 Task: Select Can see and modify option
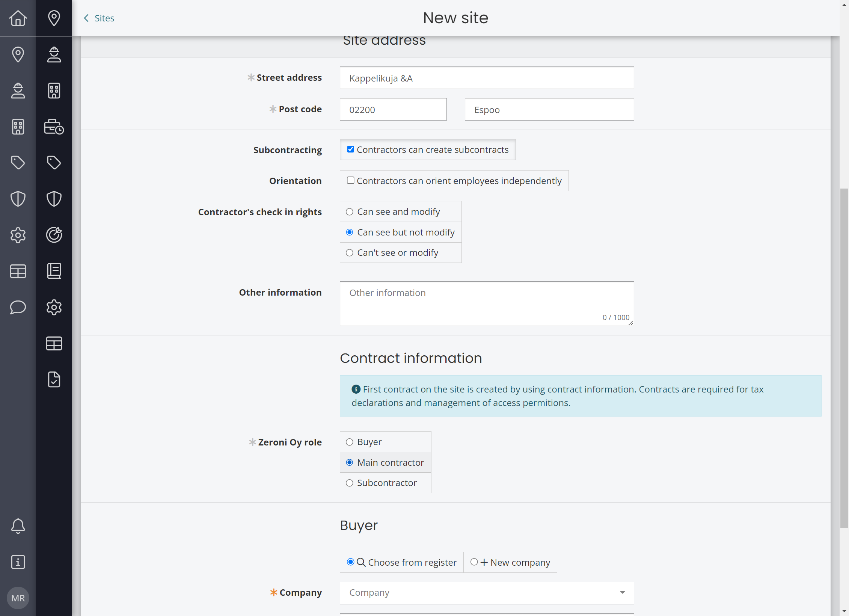pyautogui.click(x=350, y=212)
